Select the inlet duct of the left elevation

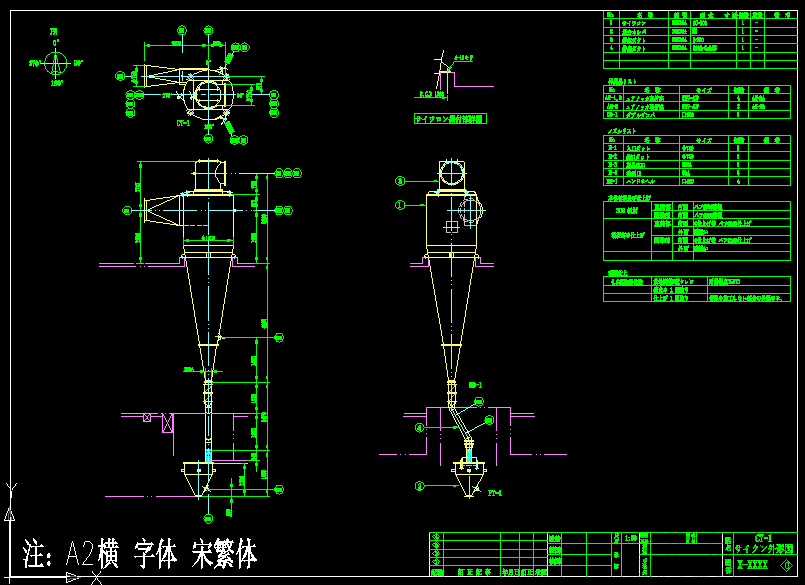[163, 210]
